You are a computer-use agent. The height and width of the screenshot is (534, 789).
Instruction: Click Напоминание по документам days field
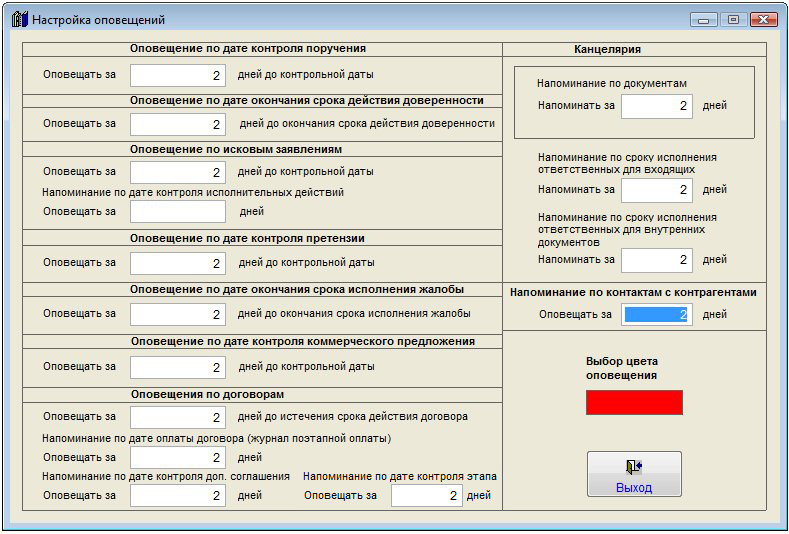[657, 106]
